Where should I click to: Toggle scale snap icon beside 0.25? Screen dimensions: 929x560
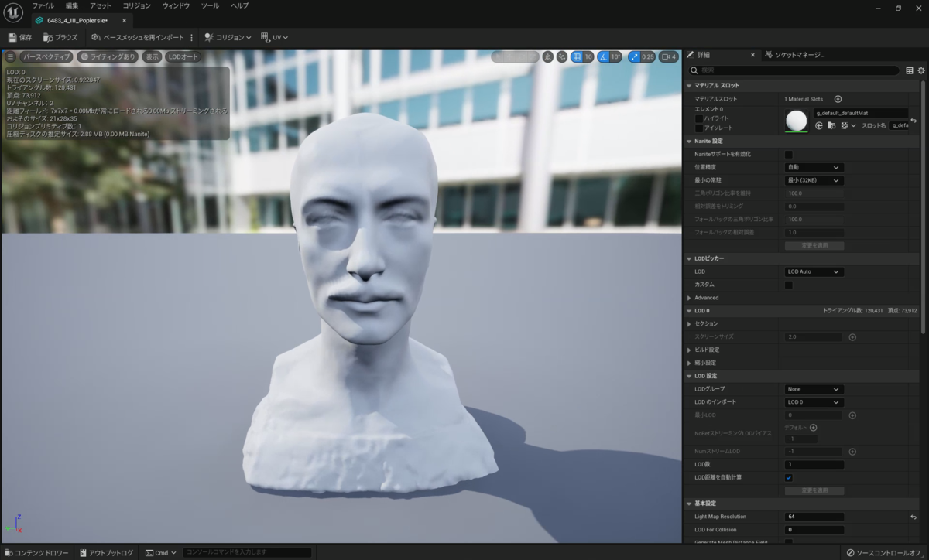pos(634,56)
